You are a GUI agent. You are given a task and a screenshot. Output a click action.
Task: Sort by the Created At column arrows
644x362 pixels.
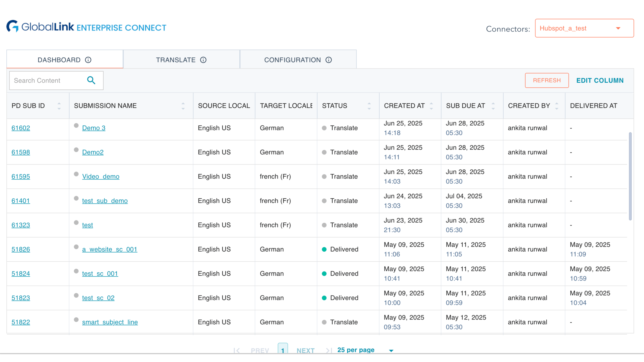point(431,106)
